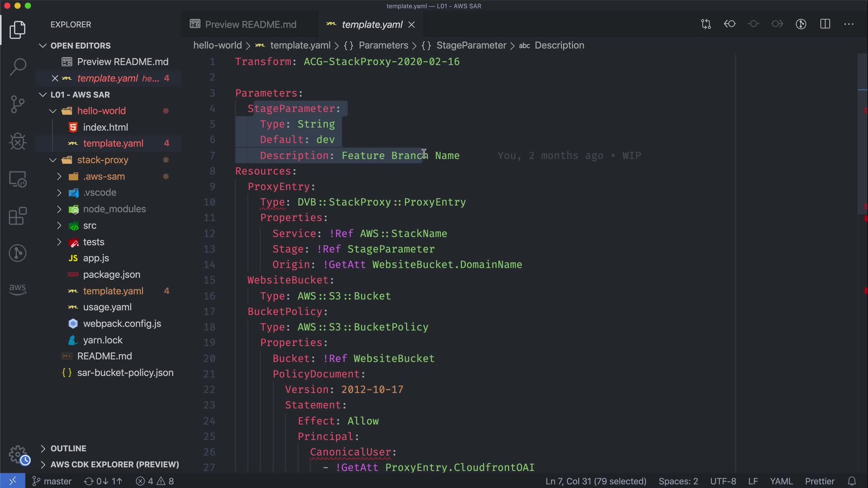Open webpack.config.js in the explorer
Viewport: 868px width, 488px height.
(x=122, y=324)
